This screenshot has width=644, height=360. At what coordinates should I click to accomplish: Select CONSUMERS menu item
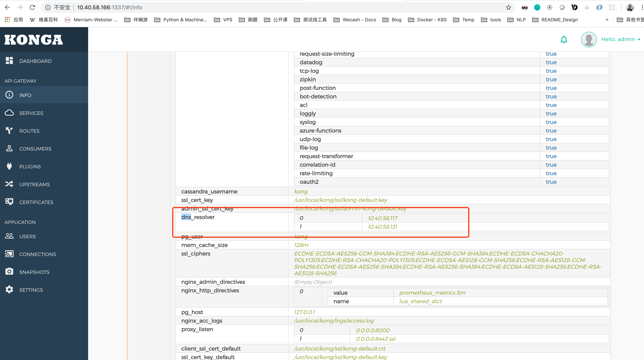pyautogui.click(x=35, y=149)
